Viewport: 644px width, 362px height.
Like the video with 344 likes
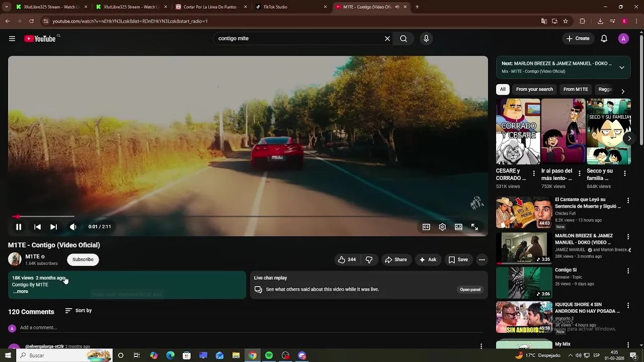tap(347, 260)
